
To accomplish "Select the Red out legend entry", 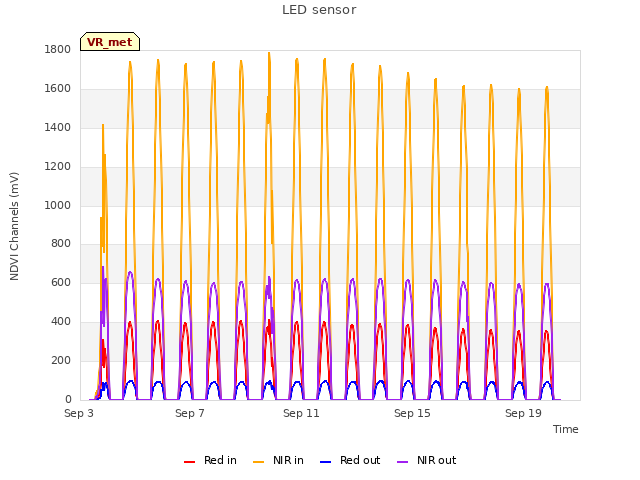I will 350,460.
